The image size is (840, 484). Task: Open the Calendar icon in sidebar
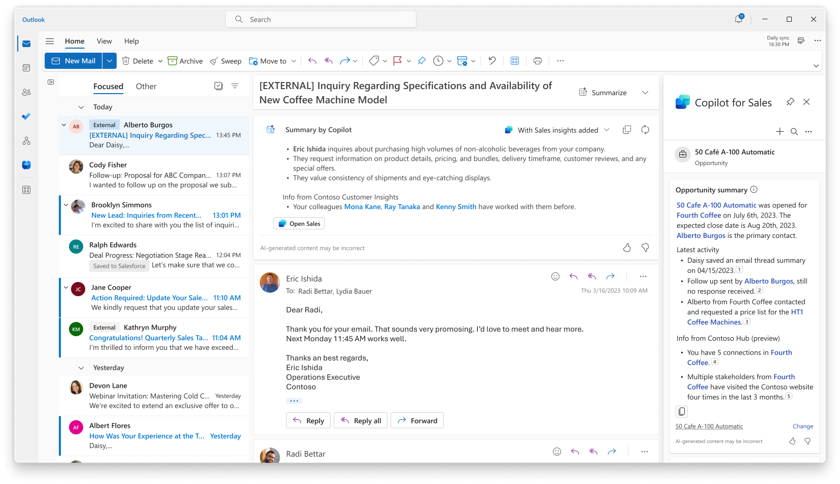click(26, 68)
